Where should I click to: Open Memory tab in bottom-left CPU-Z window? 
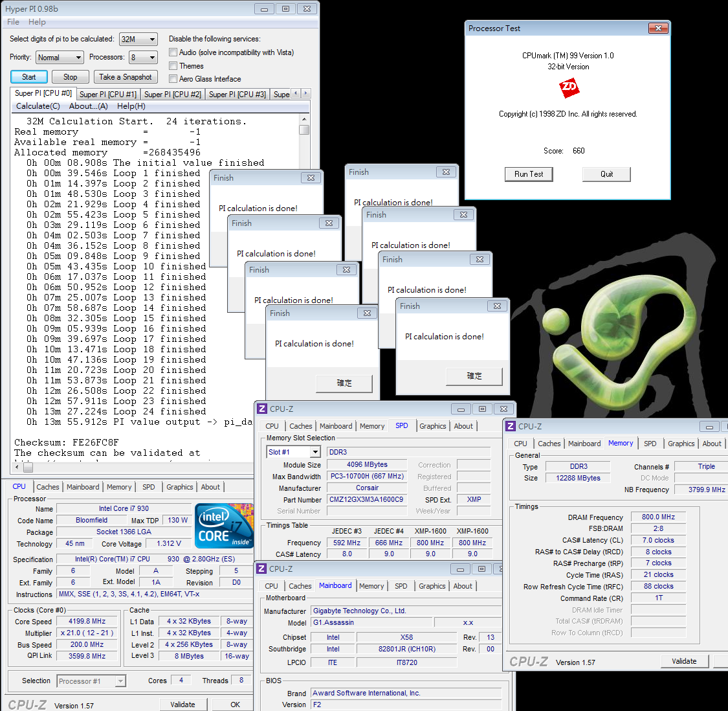point(119,487)
